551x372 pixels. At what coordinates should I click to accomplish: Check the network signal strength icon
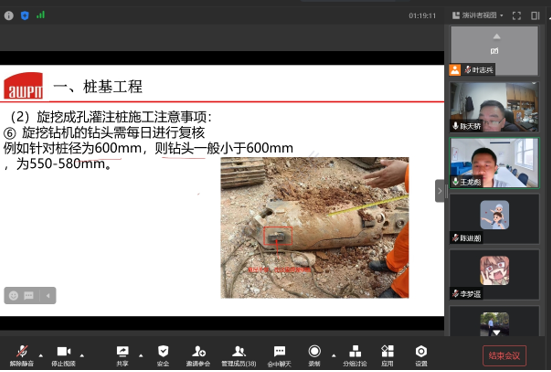pyautogui.click(x=41, y=15)
